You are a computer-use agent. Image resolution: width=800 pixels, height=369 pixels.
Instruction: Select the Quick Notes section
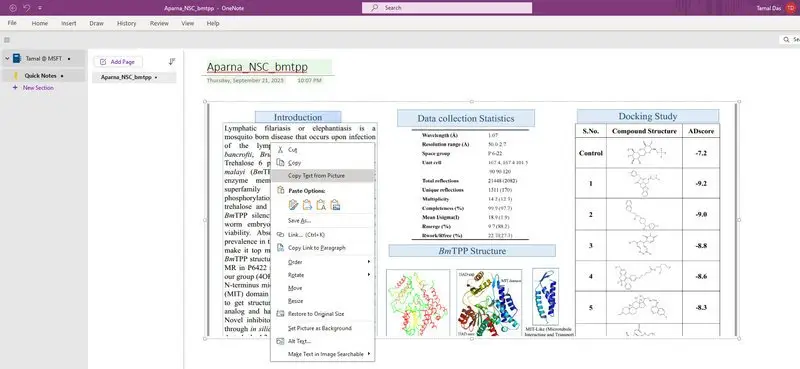point(43,76)
